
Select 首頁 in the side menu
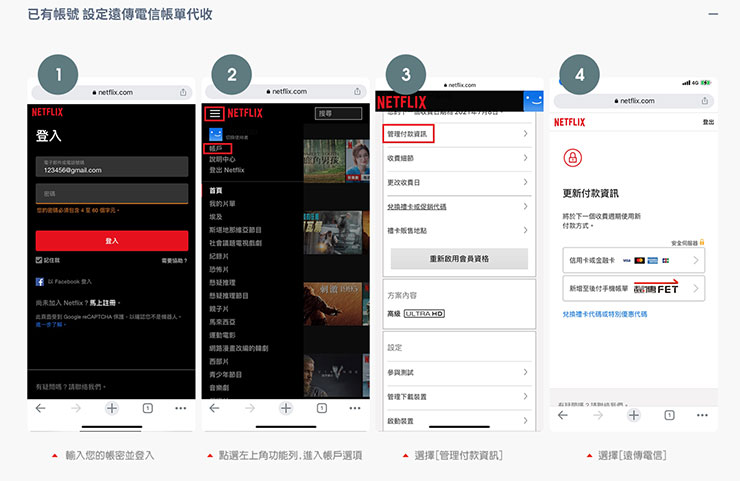216,191
